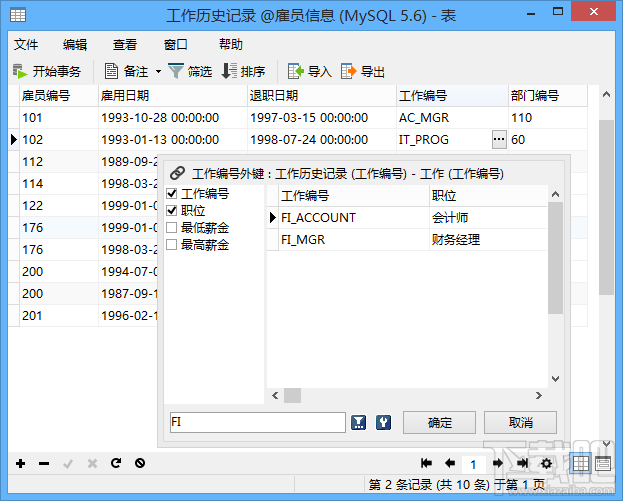Click the 雇用日期 column header
This screenshot has width=623, height=501.
[172, 96]
